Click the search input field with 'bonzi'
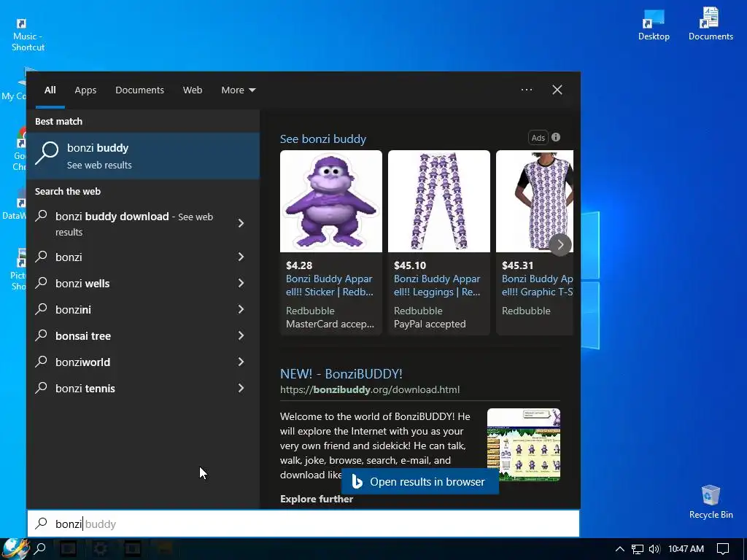The image size is (747, 560). [x=303, y=524]
